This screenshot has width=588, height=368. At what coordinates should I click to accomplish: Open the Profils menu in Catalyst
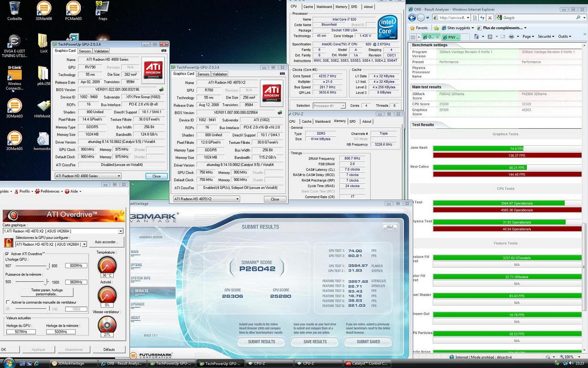pyautogui.click(x=23, y=191)
